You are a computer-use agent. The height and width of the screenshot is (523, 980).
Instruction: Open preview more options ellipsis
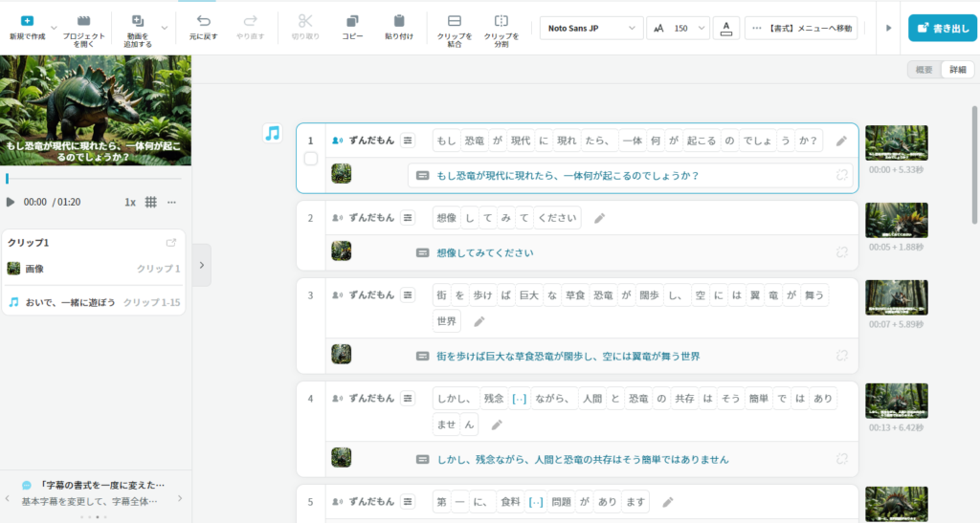tap(172, 202)
